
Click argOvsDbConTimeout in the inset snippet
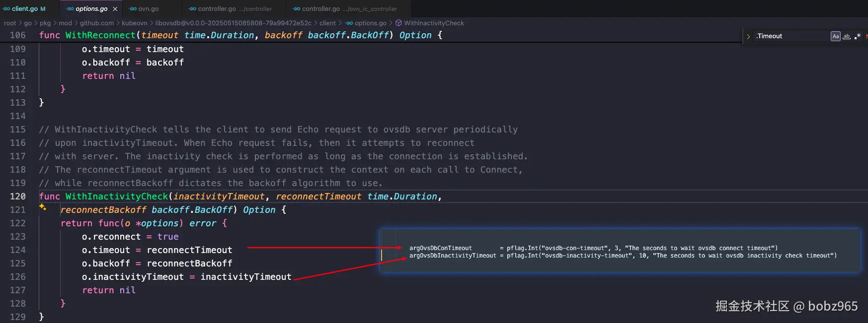tap(441, 248)
